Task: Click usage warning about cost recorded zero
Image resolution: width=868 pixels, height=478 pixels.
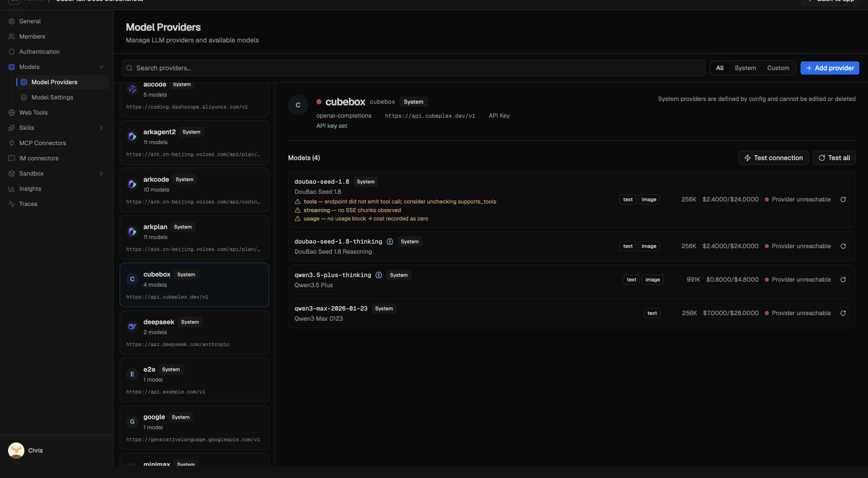Action: tap(361, 219)
